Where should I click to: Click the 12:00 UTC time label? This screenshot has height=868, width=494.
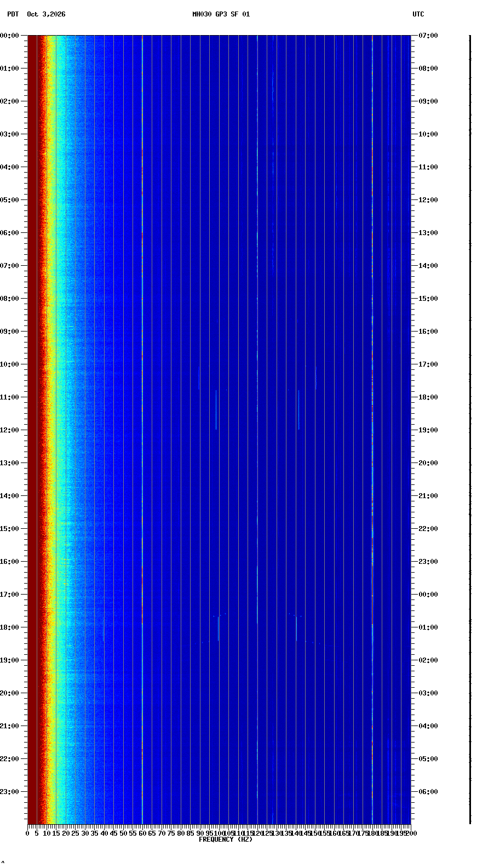click(428, 200)
